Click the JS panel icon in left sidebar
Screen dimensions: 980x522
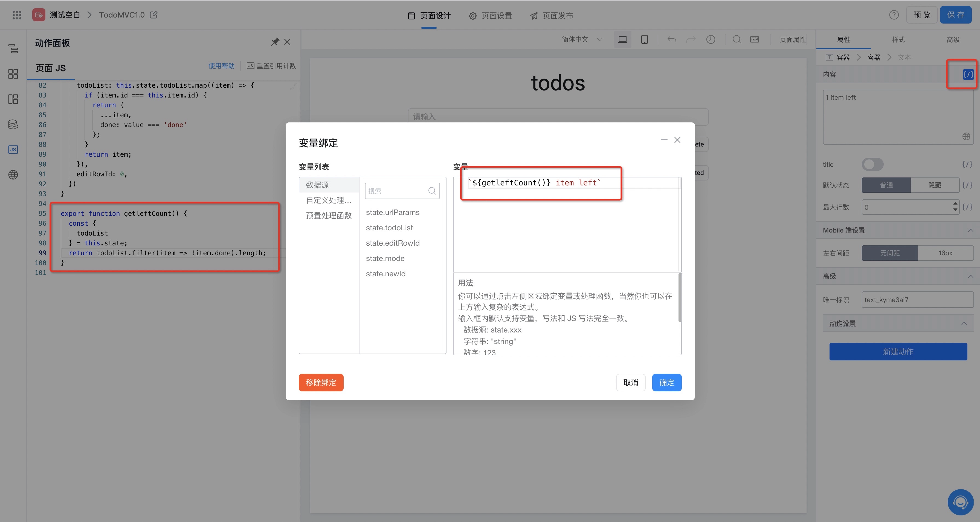click(x=13, y=150)
